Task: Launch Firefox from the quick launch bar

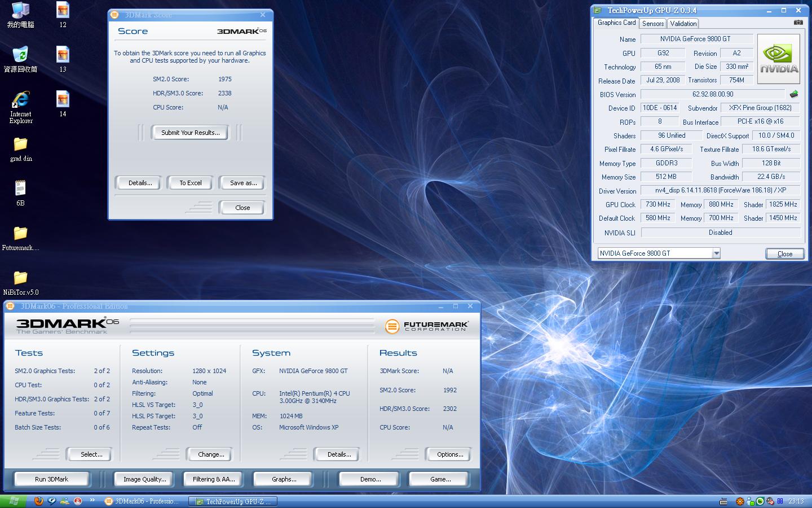Action: (38, 501)
